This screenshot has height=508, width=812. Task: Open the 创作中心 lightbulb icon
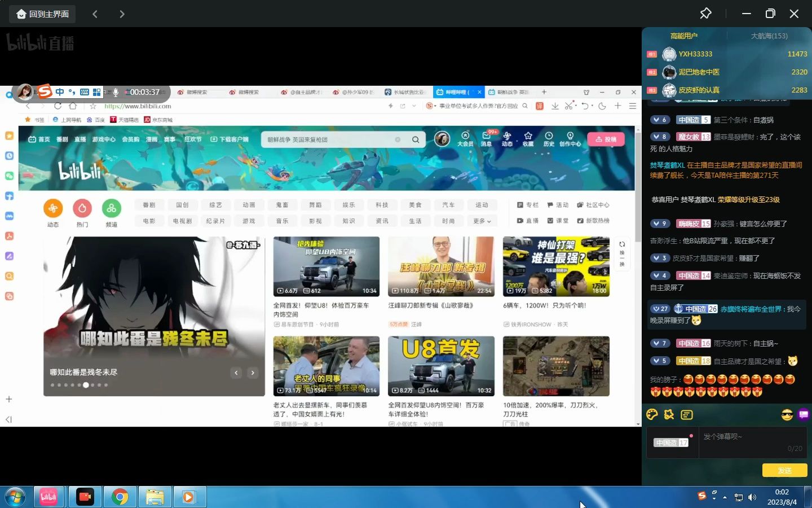(570, 139)
